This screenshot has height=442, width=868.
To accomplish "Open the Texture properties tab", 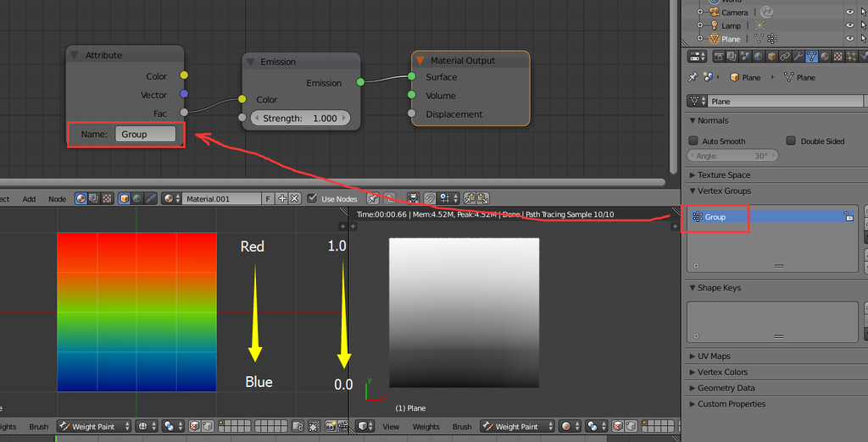I will (838, 57).
